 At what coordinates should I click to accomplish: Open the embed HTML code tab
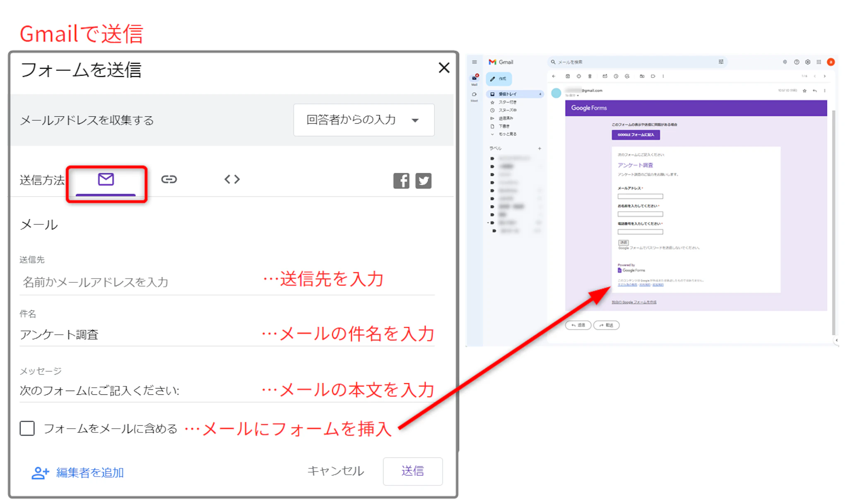click(232, 180)
